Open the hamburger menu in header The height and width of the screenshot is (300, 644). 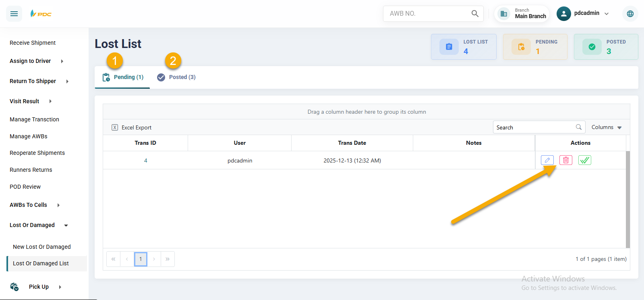pos(14,14)
